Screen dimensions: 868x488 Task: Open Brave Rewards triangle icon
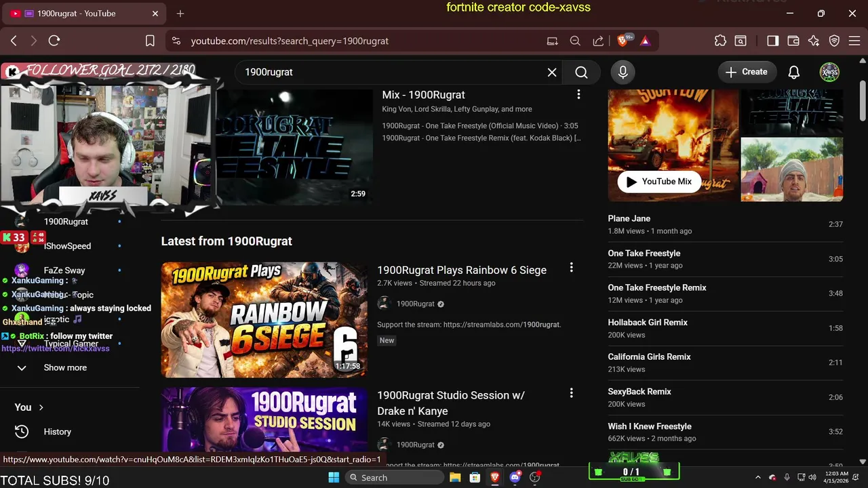(x=645, y=41)
